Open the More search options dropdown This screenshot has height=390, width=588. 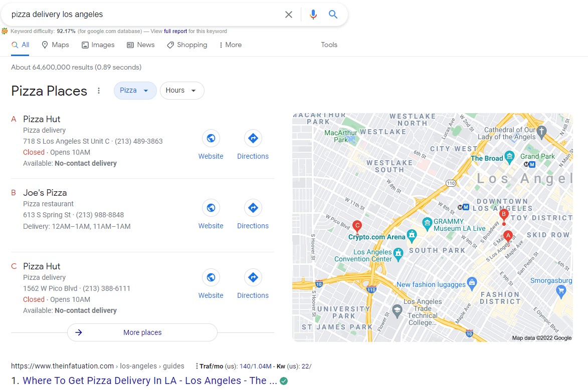230,45
